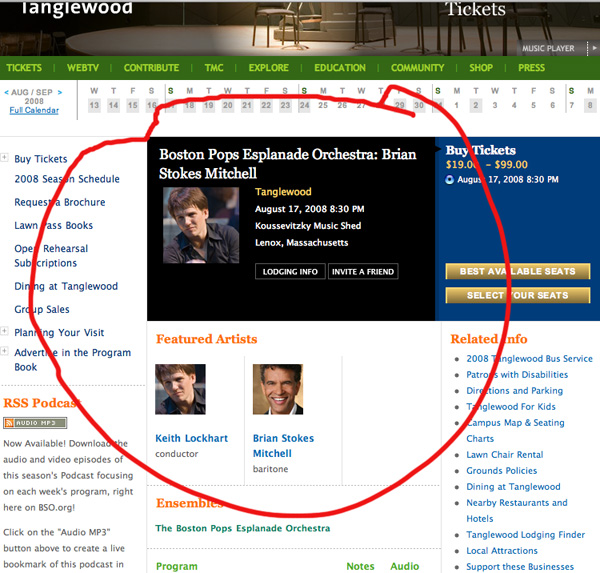
Task: Click the LODGING INFO button
Action: (290, 271)
